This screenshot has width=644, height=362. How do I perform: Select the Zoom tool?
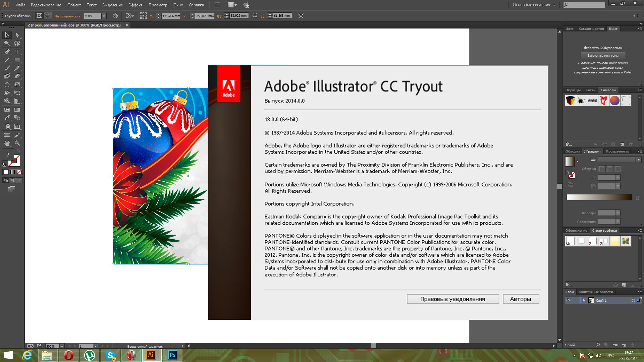(17, 143)
